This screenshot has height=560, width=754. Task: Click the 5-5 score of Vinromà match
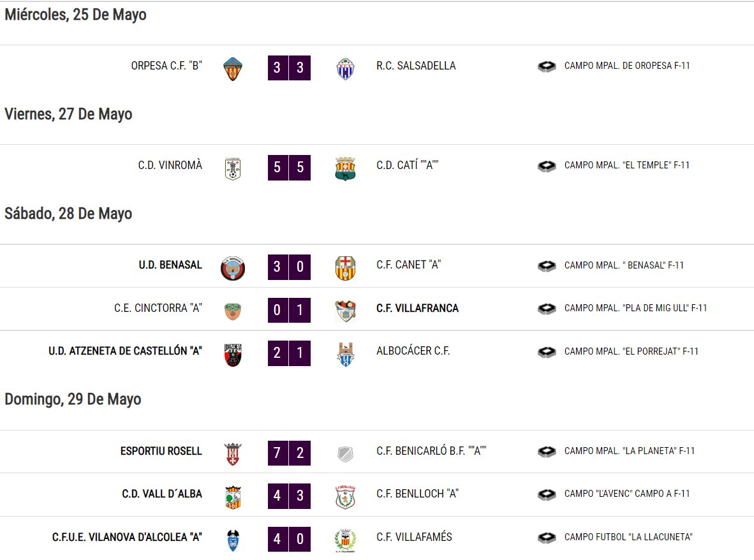coord(289,167)
